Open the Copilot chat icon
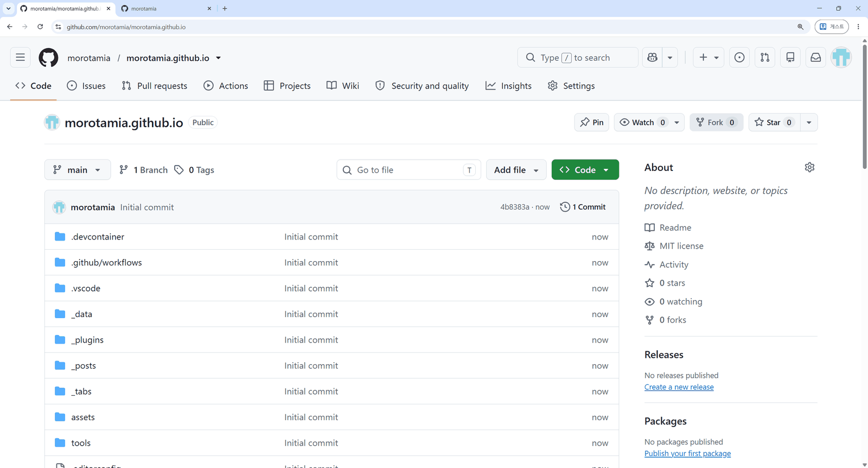The image size is (868, 468). [x=653, y=58]
